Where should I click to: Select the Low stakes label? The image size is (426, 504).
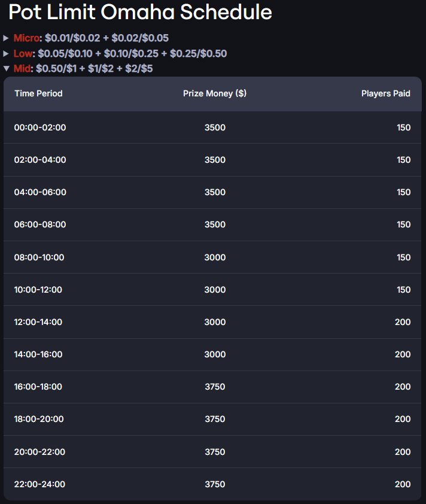tap(23, 54)
